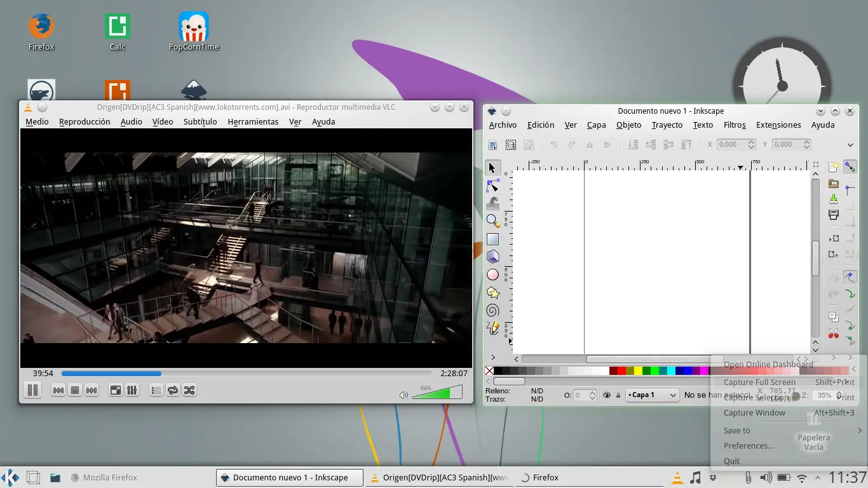Click Inkscape's cut scissors icon
Screen dimensions: 868x488
[x=834, y=333]
